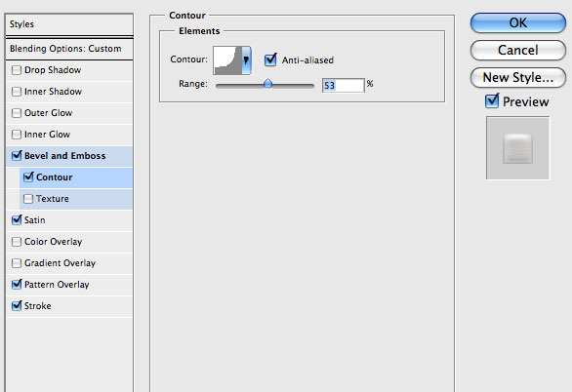Enable the Drop Shadow checkbox
Image resolution: width=572 pixels, height=392 pixels.
pyautogui.click(x=17, y=70)
